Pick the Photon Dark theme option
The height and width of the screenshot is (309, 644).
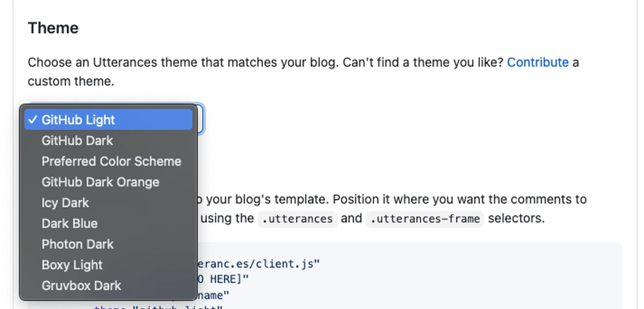109,244
